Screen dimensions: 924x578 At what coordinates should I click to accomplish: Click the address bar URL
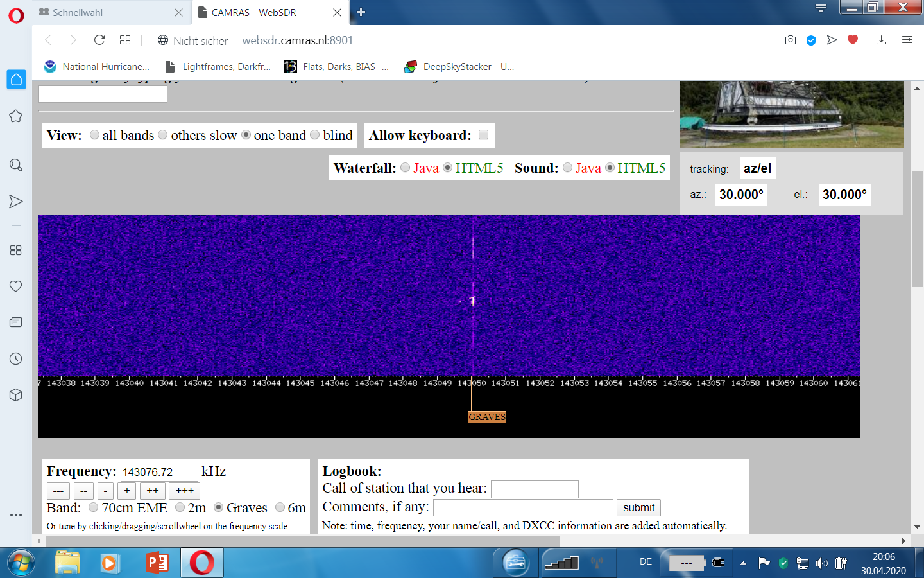coord(298,40)
